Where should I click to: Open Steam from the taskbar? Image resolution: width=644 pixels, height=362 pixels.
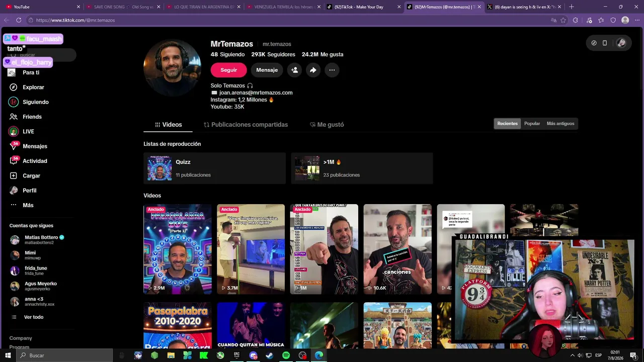coord(270,355)
